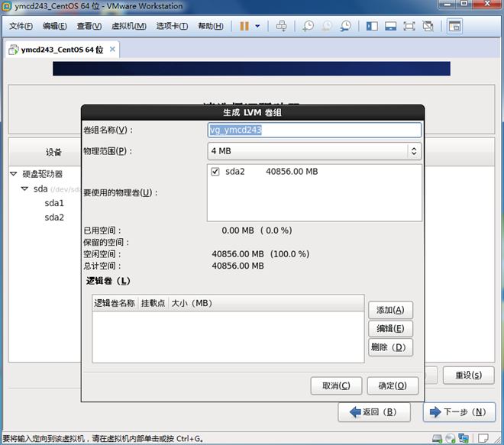Click the VM tab icon for ymcd243_CentOS
Image resolution: width=504 pixels, height=445 pixels.
click(14, 50)
